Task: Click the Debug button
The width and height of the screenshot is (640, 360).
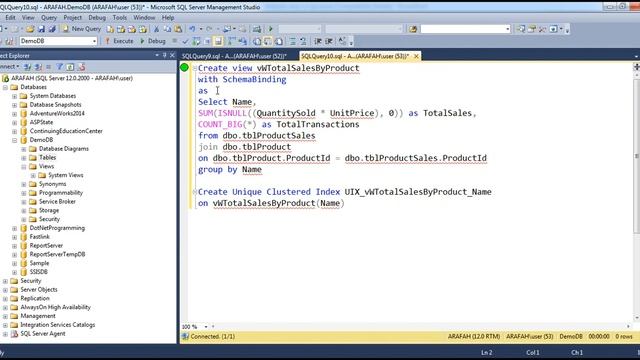Action: (153, 41)
